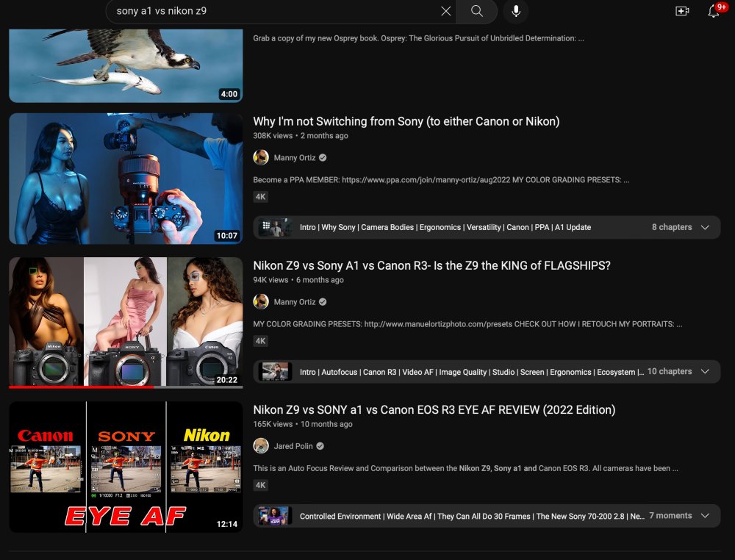Click the chapter preview thumbnail for 'Intro | Why Sony'
735x560 pixels.
tap(275, 227)
